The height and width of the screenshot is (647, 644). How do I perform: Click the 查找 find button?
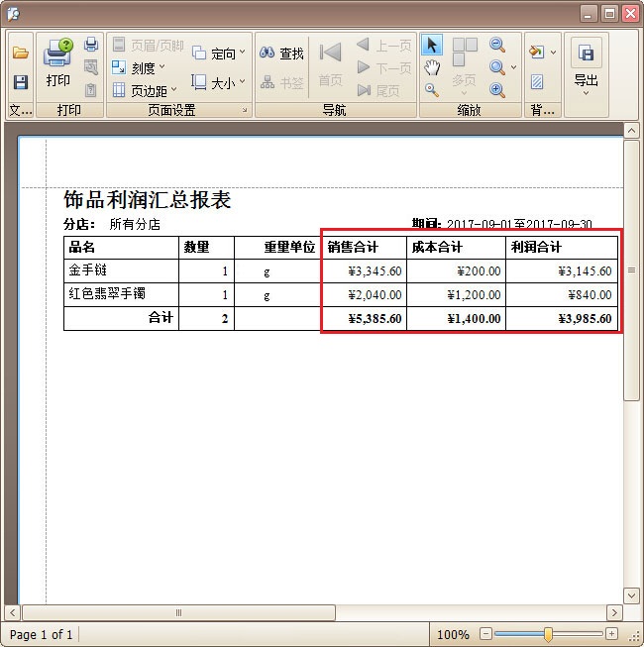(x=281, y=54)
